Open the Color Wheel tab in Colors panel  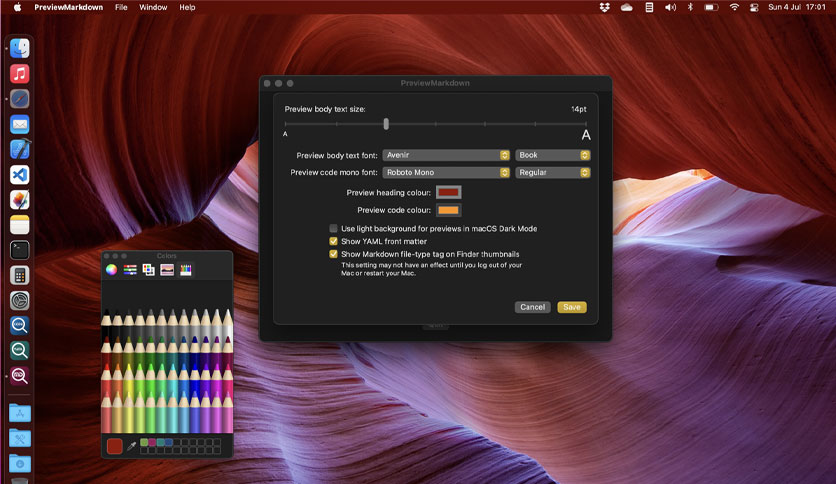coord(111,270)
